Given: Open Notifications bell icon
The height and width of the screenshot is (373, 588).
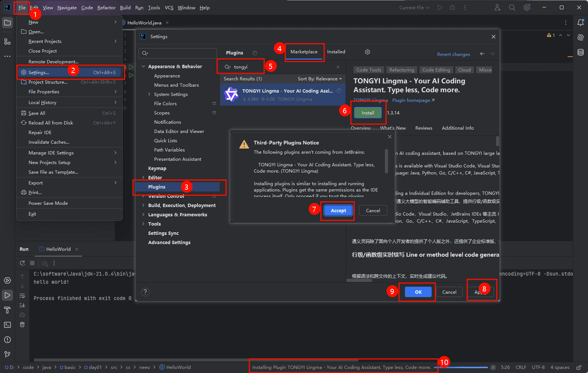Looking at the screenshot, I should click(x=581, y=23).
